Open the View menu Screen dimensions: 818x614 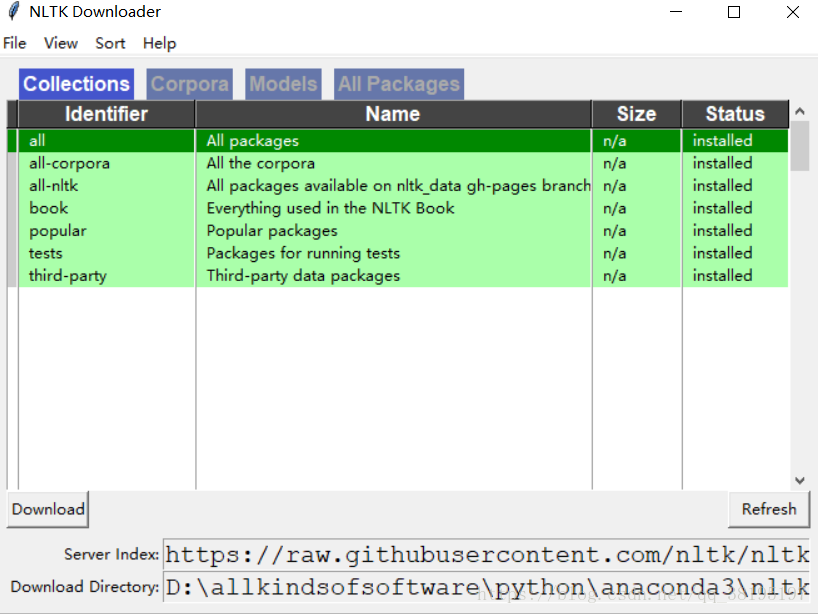(x=61, y=43)
